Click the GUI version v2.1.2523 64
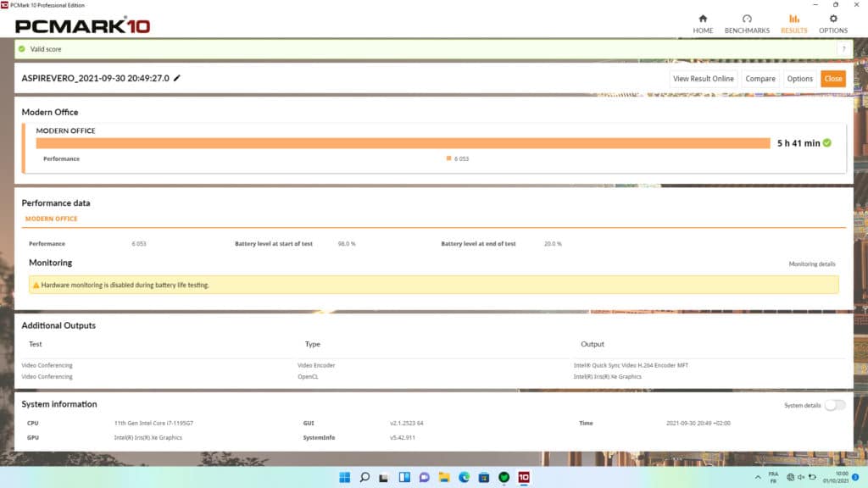This screenshot has width=868, height=488. 406,423
